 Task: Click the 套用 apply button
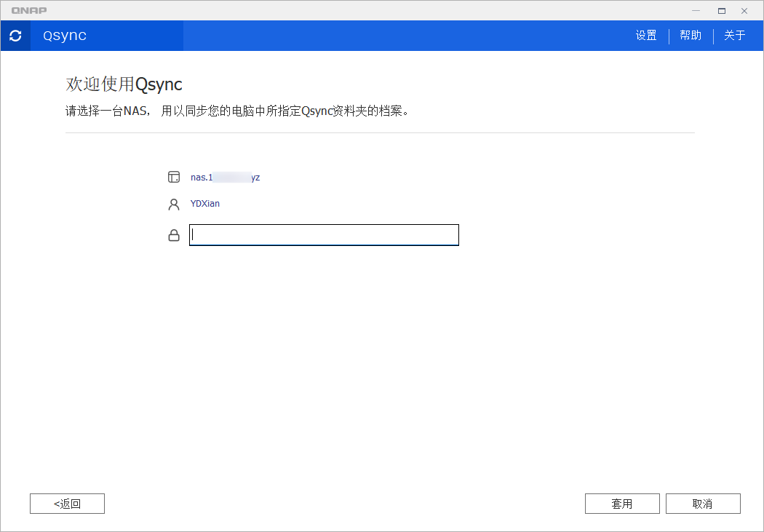pyautogui.click(x=622, y=504)
